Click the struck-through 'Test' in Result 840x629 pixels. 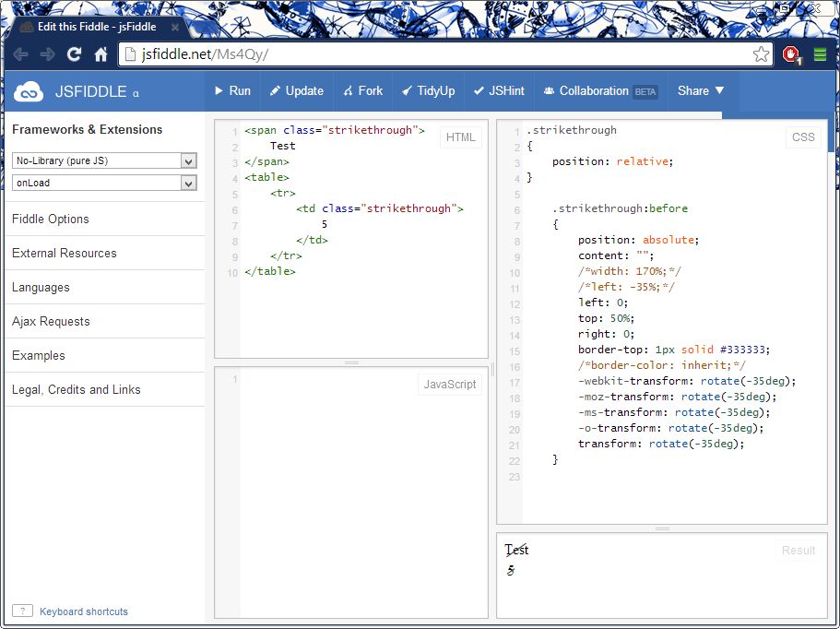[x=516, y=550]
